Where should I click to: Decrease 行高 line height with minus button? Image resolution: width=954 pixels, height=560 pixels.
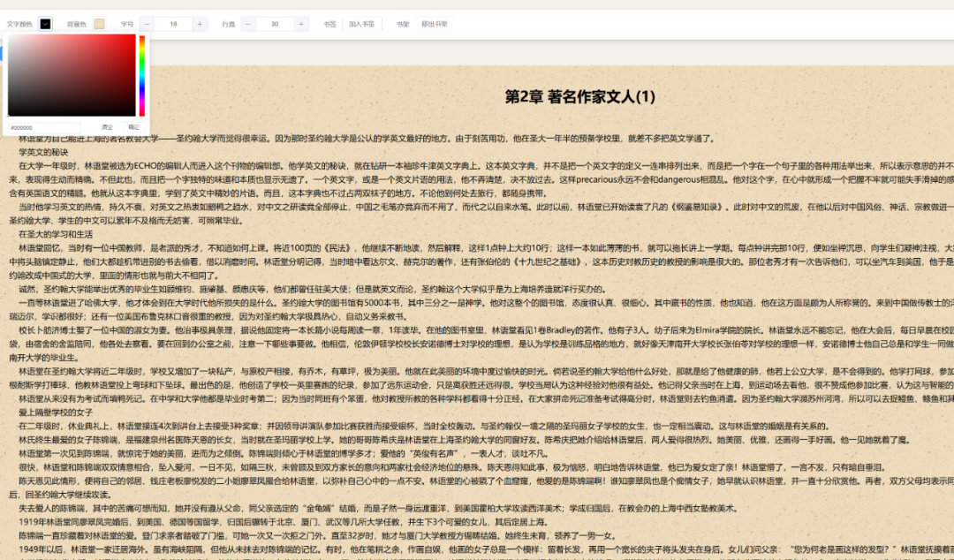coord(247,24)
